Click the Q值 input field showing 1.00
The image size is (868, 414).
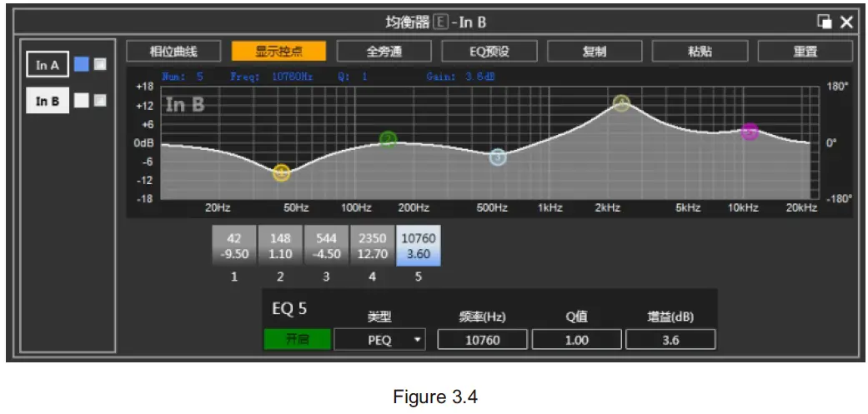577,339
